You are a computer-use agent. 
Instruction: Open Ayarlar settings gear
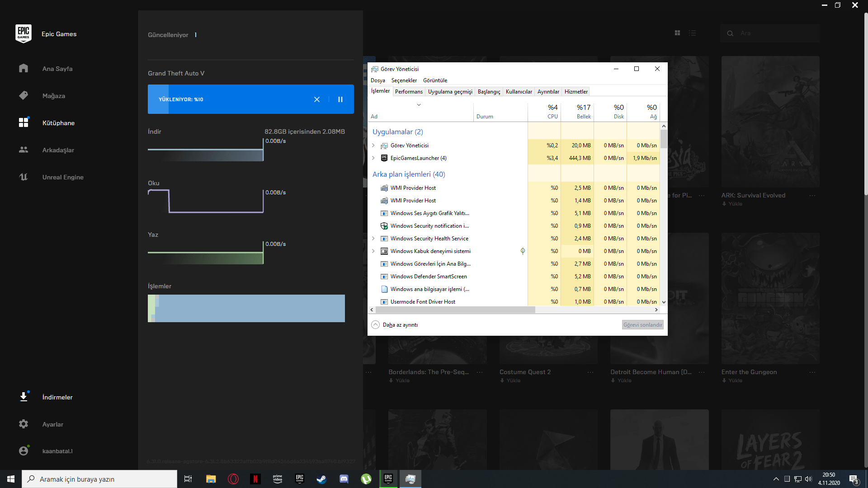(24, 424)
